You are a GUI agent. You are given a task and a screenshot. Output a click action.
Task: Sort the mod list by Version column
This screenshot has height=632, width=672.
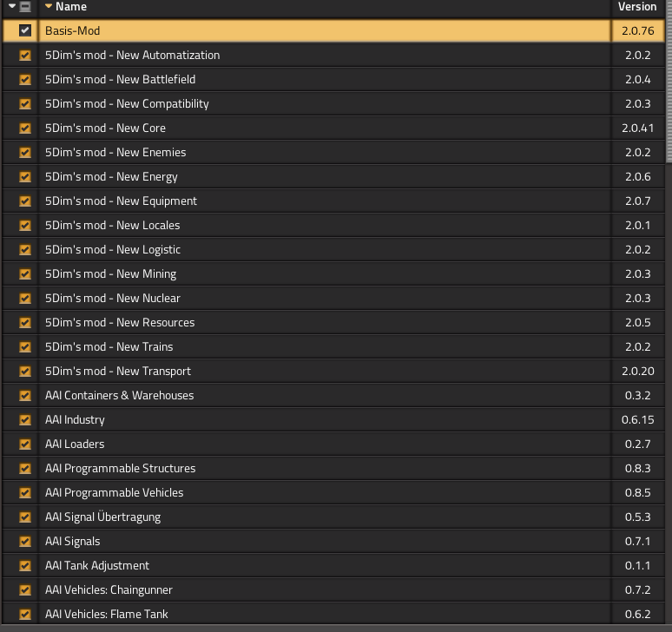[x=636, y=7]
